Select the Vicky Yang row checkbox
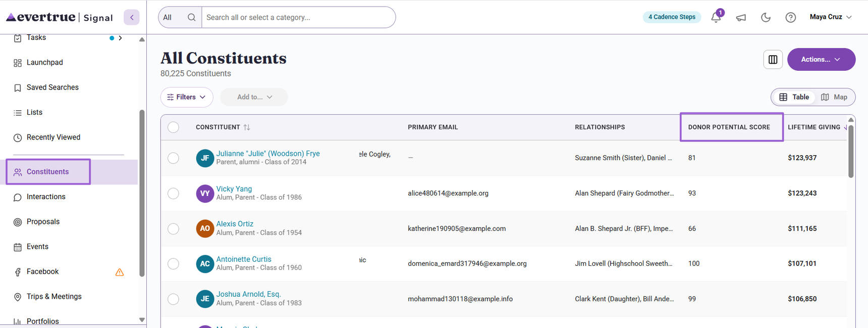 point(173,193)
